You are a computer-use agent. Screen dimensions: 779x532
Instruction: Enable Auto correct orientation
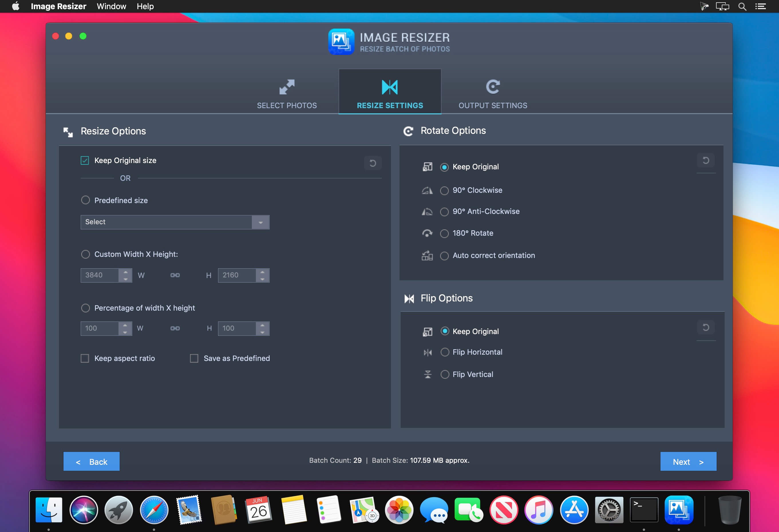tap(444, 256)
